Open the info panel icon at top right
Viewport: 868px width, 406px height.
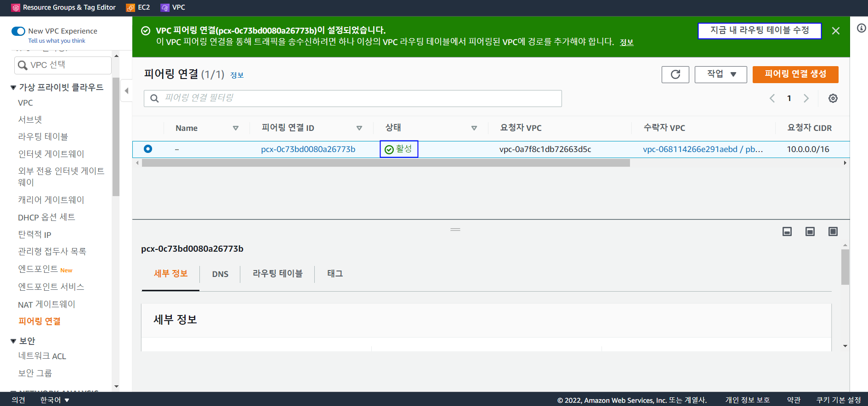pyautogui.click(x=862, y=28)
